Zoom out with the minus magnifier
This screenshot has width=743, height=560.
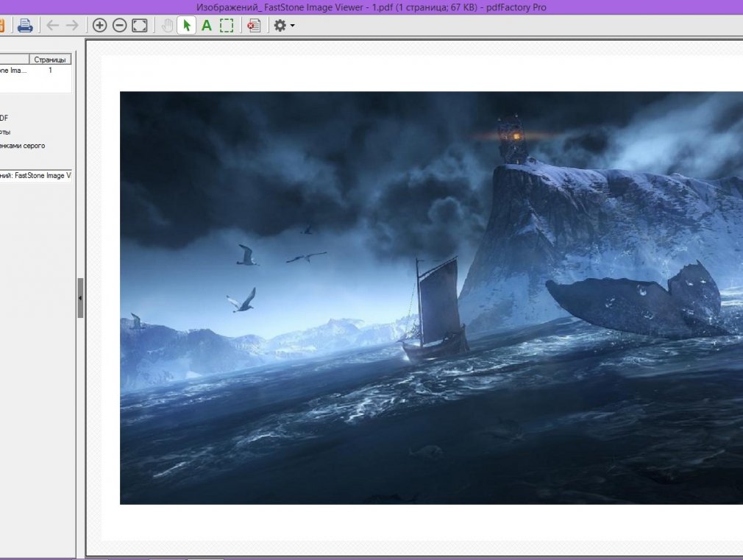tap(119, 25)
